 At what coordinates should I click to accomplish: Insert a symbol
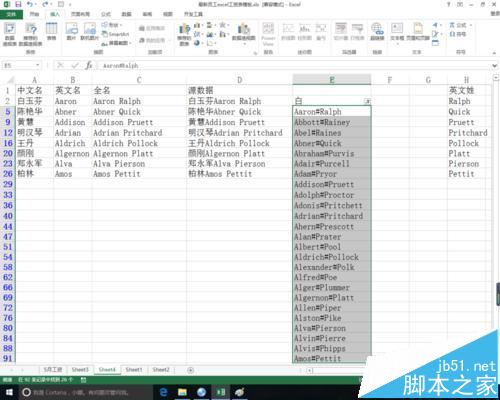click(x=458, y=34)
